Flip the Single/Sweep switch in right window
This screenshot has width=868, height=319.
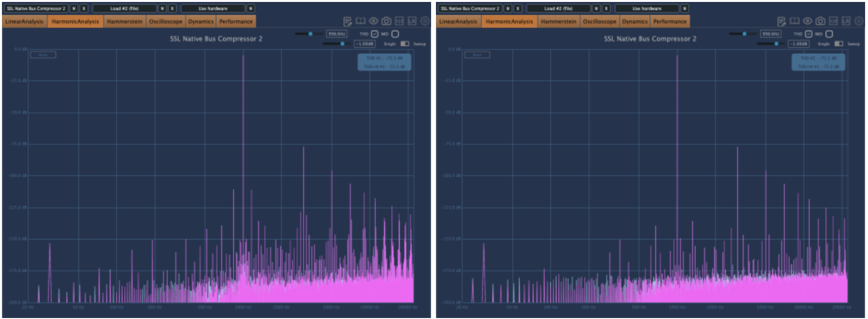click(x=839, y=44)
